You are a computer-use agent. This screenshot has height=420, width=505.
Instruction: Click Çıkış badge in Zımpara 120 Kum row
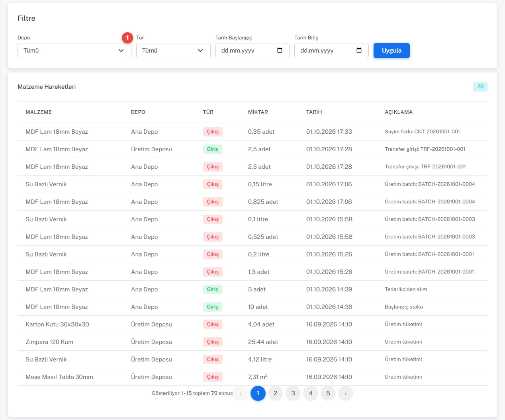click(213, 342)
